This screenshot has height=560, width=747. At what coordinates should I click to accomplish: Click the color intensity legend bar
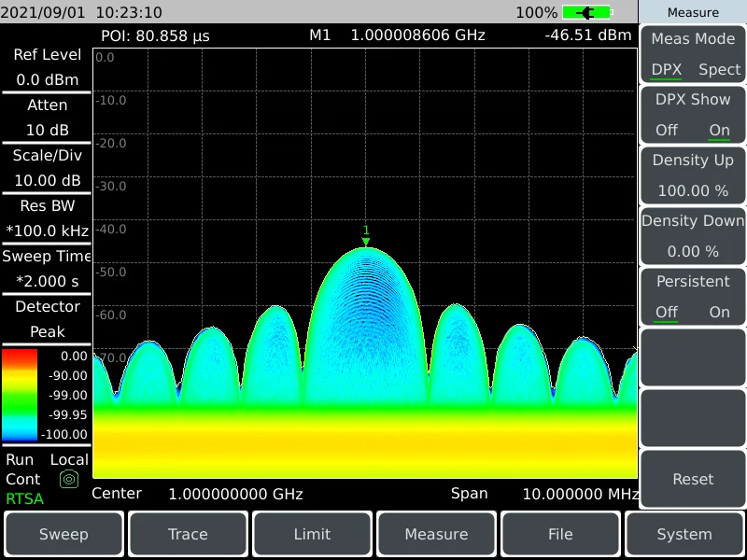click(19, 396)
